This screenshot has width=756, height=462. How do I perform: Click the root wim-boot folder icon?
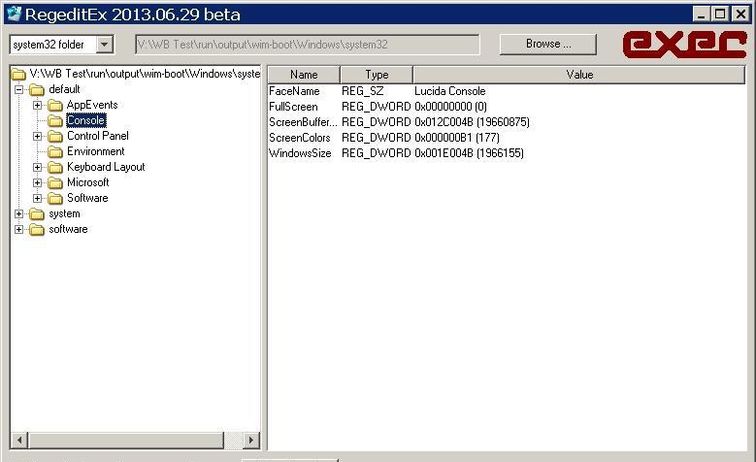point(19,74)
